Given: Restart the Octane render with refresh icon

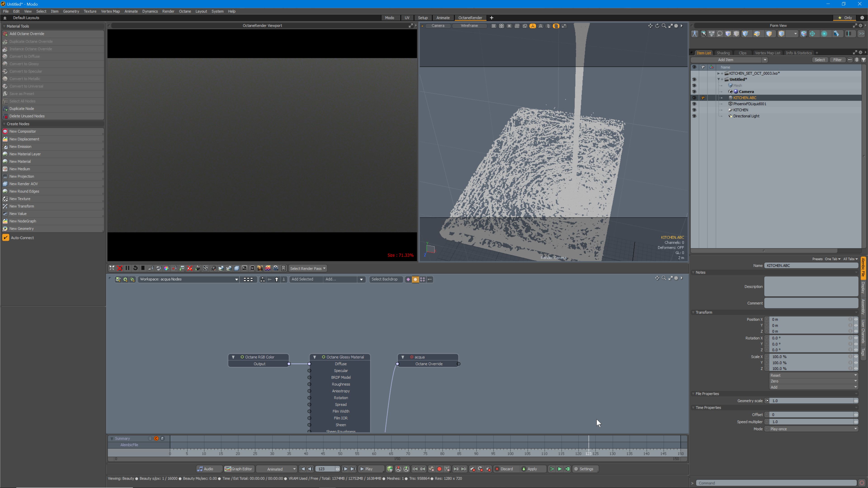Looking at the screenshot, I should [x=135, y=268].
